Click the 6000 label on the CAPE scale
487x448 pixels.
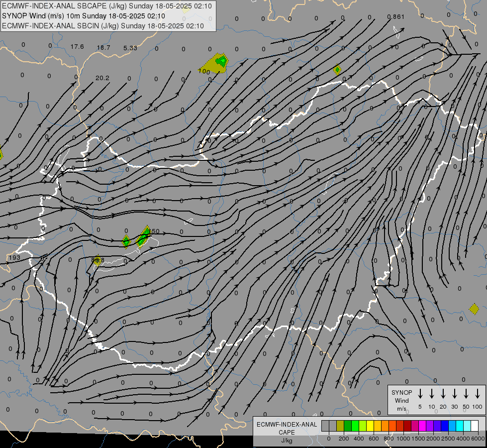[x=479, y=439]
